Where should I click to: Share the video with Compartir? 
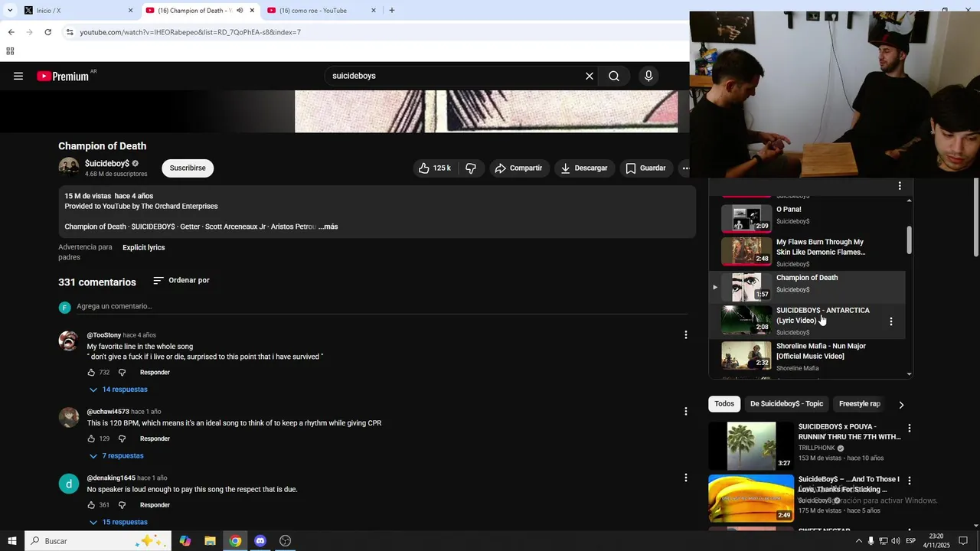[x=518, y=168]
